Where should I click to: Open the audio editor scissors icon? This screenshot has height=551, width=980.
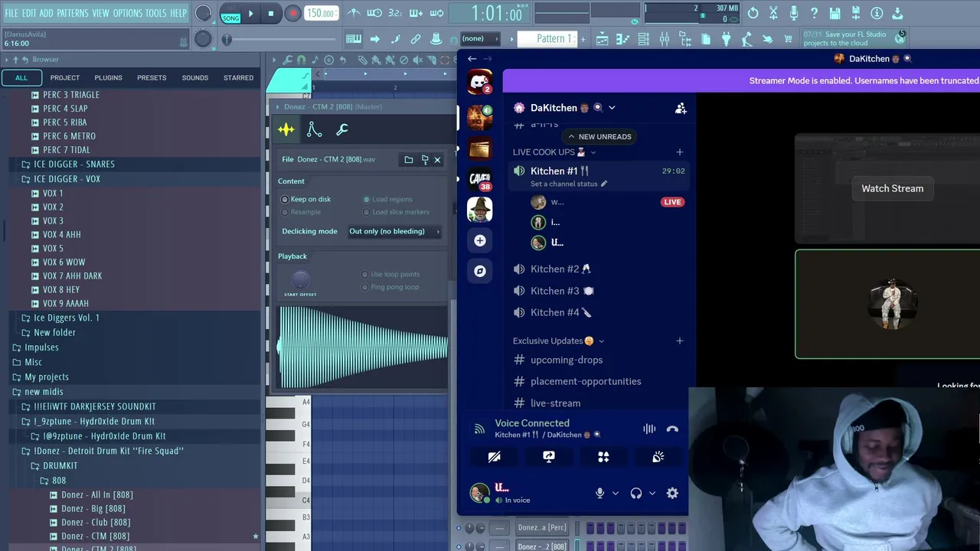click(773, 13)
